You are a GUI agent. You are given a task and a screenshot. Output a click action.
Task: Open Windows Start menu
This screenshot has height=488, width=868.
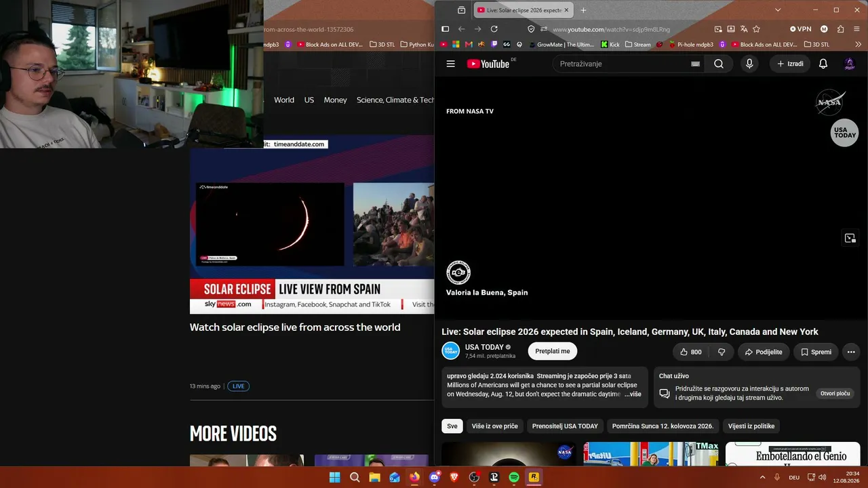pyautogui.click(x=334, y=477)
